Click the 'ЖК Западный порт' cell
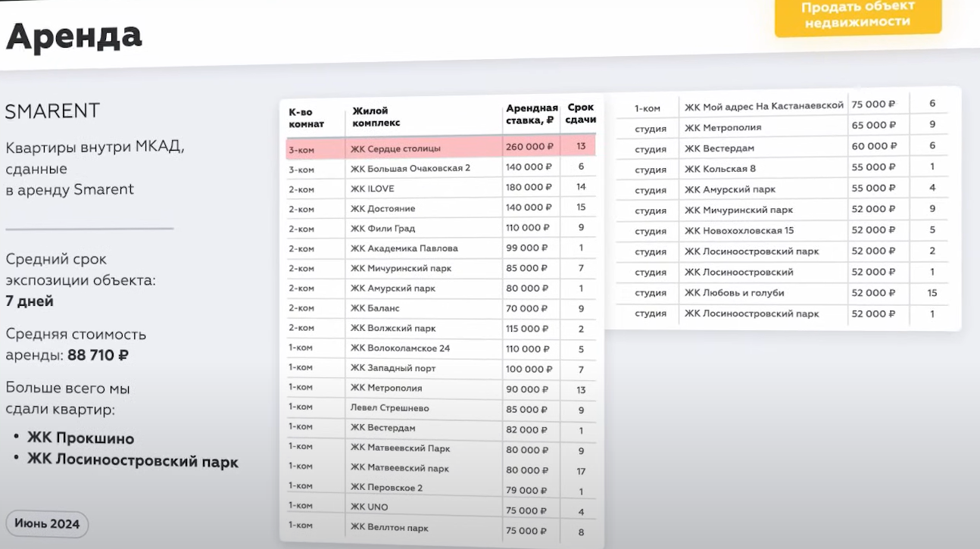This screenshot has height=549, width=980. (393, 369)
